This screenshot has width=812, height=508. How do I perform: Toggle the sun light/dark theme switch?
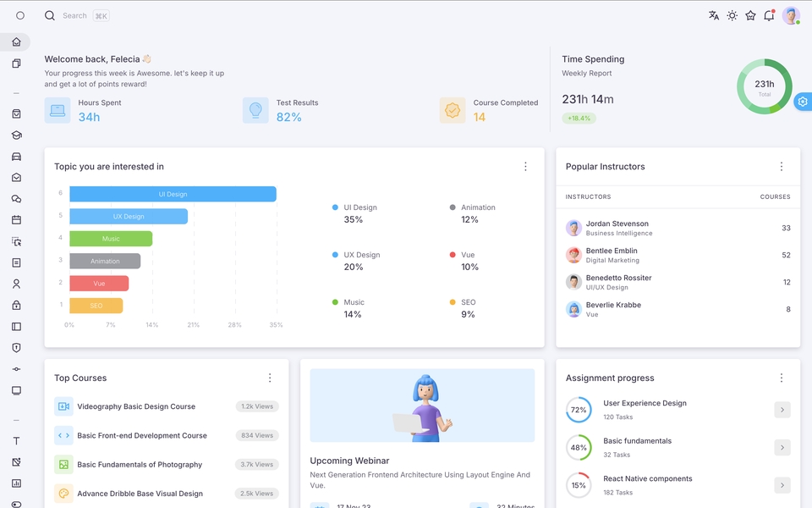pos(732,15)
